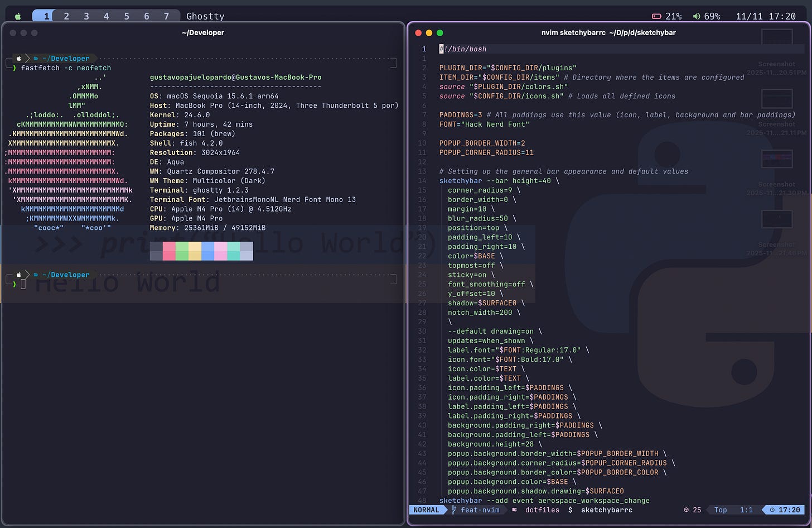Click the font_smoothing=off line in nvim
Screen dimensions: 812x528
tap(490, 284)
